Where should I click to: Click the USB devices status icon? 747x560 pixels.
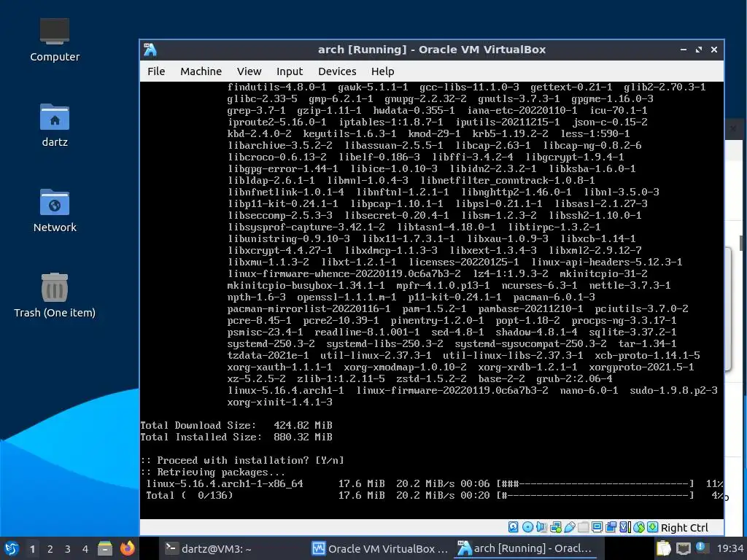click(x=569, y=527)
